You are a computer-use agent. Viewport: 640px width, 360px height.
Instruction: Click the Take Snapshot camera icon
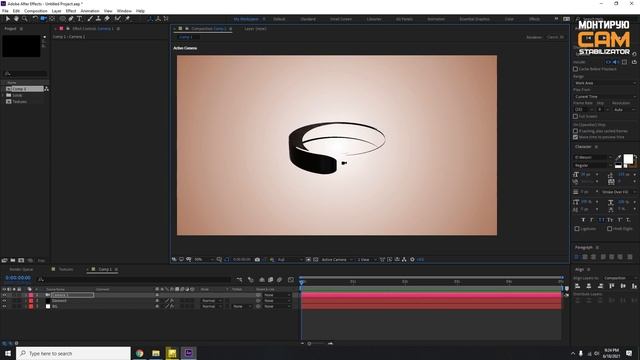click(x=257, y=260)
